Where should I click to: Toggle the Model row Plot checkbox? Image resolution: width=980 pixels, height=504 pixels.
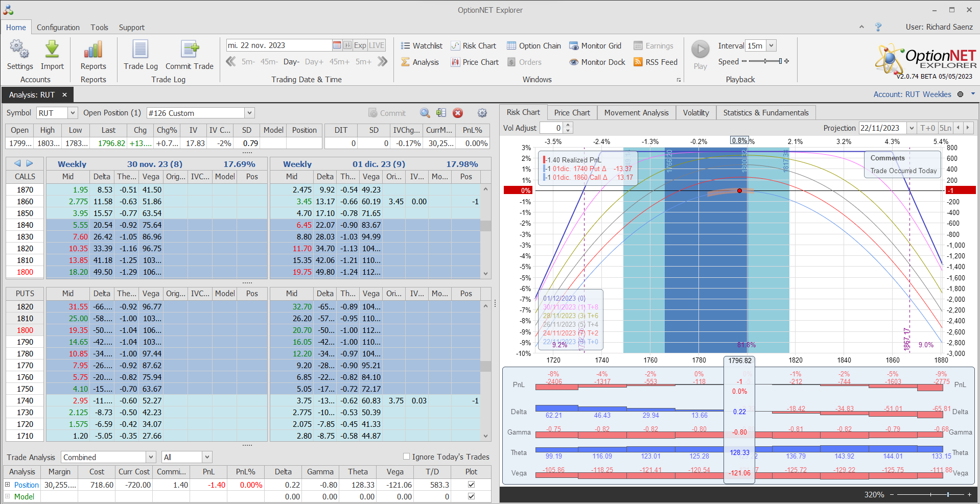tap(471, 496)
